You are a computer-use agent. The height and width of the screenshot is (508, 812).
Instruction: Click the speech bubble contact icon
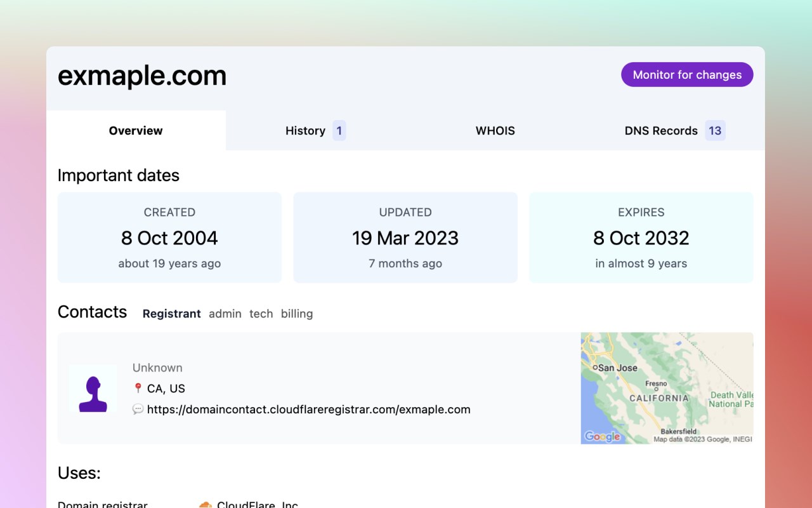pyautogui.click(x=138, y=410)
